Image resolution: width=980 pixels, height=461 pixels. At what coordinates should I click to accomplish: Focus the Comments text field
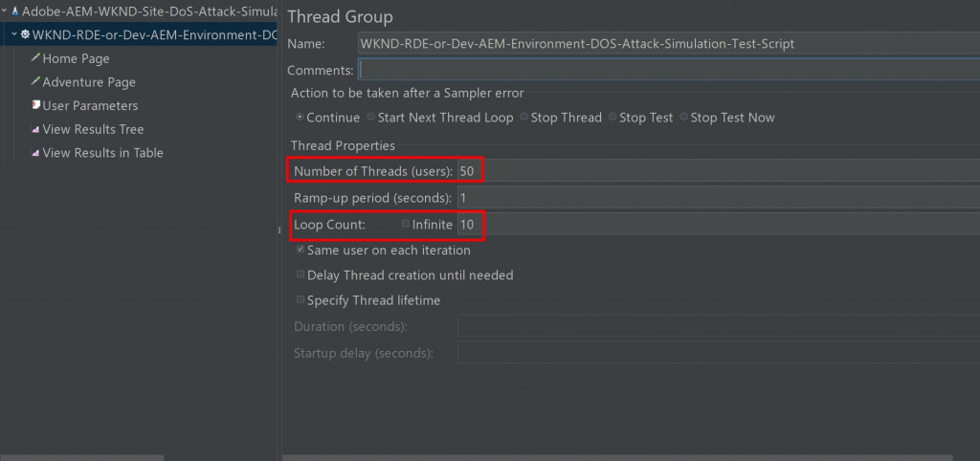[x=668, y=69]
